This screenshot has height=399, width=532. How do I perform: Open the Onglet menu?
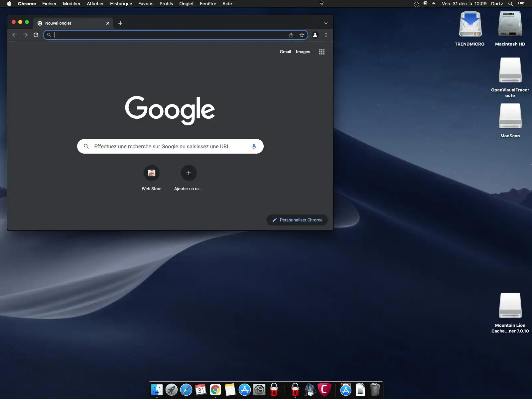click(x=187, y=4)
